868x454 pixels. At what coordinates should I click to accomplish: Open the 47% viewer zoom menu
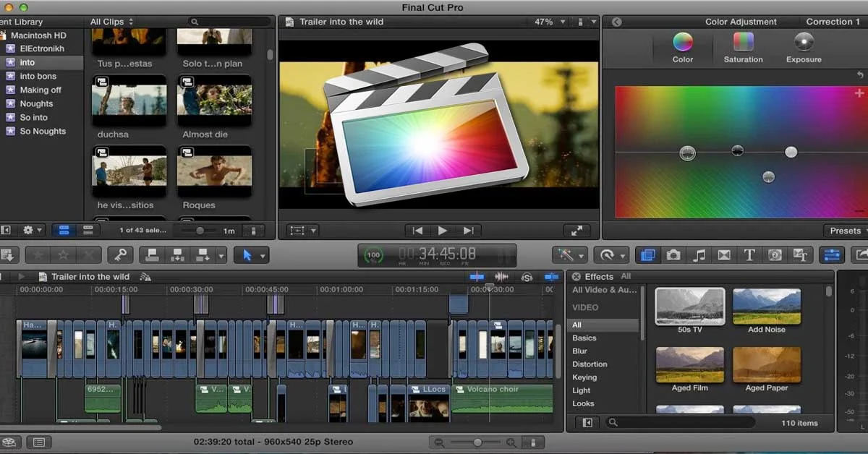click(549, 22)
